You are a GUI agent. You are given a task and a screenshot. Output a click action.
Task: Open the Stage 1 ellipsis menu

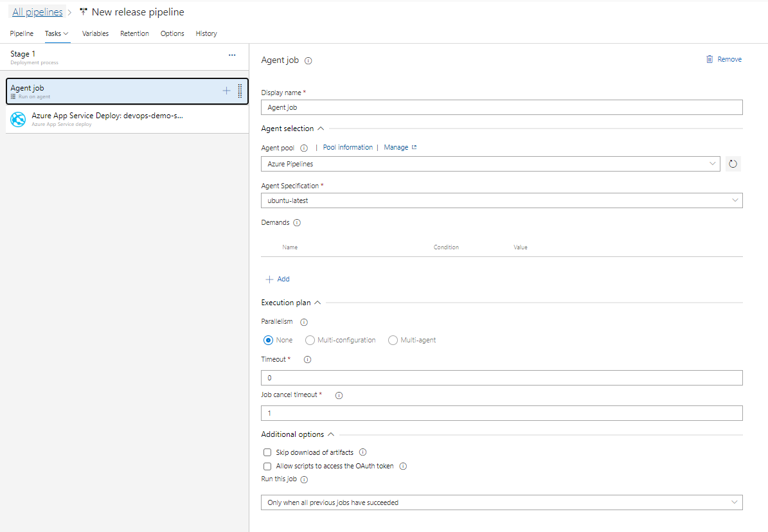tap(232, 55)
